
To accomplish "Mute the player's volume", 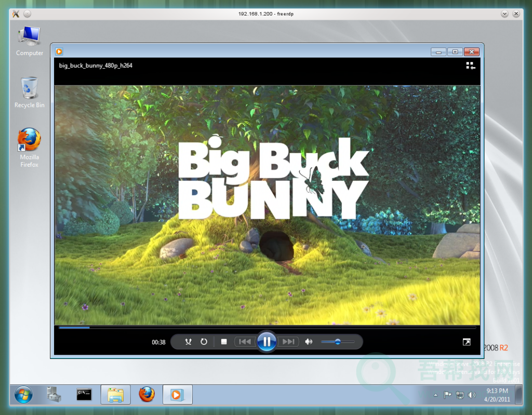I will [309, 342].
